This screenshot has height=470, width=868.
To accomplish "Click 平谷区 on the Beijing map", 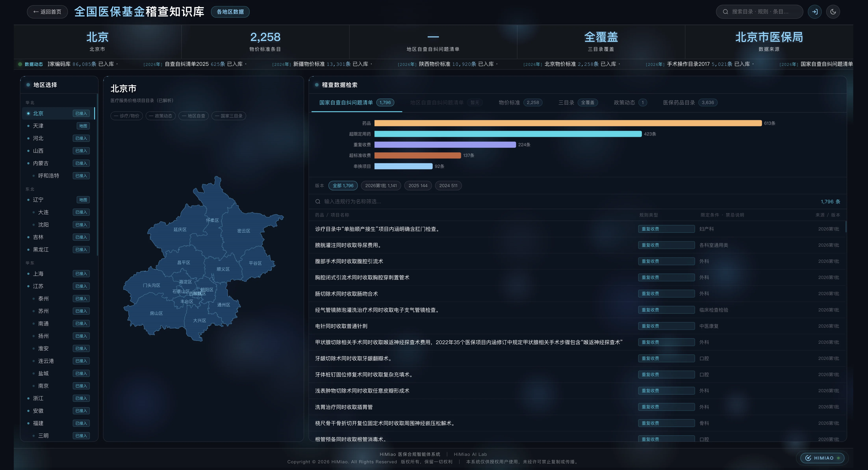I will tap(255, 263).
